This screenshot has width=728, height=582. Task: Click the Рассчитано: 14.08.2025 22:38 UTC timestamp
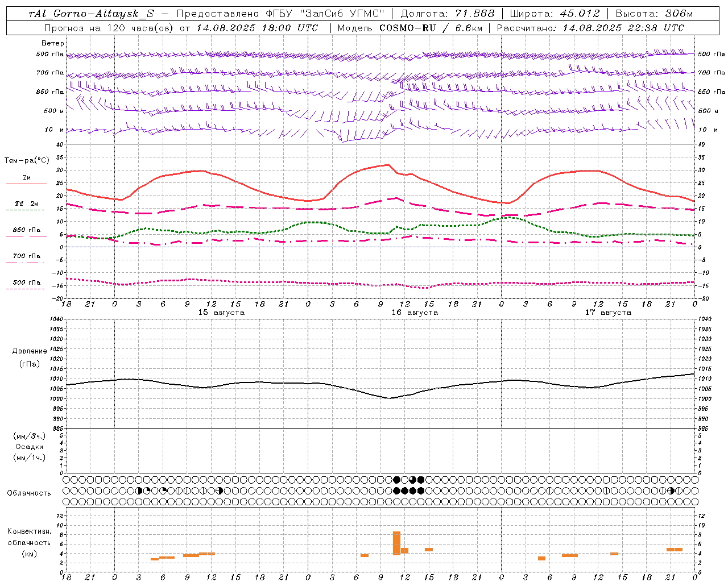point(590,28)
